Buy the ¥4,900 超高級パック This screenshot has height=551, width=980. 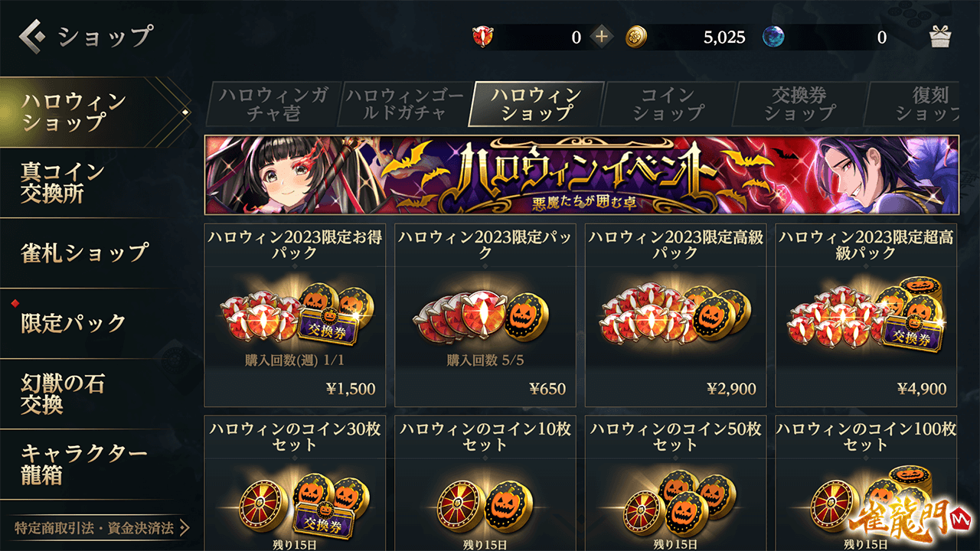click(866, 315)
